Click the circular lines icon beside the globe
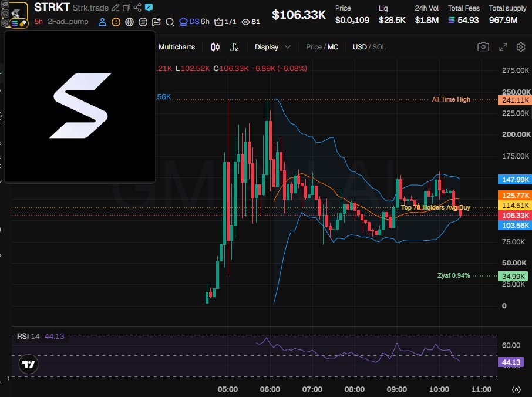 [x=143, y=22]
